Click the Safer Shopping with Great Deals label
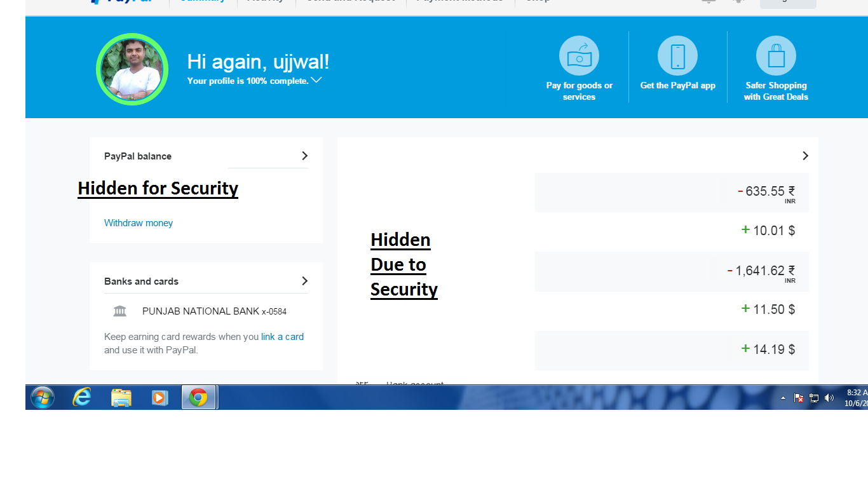The height and width of the screenshot is (488, 868). point(776,91)
